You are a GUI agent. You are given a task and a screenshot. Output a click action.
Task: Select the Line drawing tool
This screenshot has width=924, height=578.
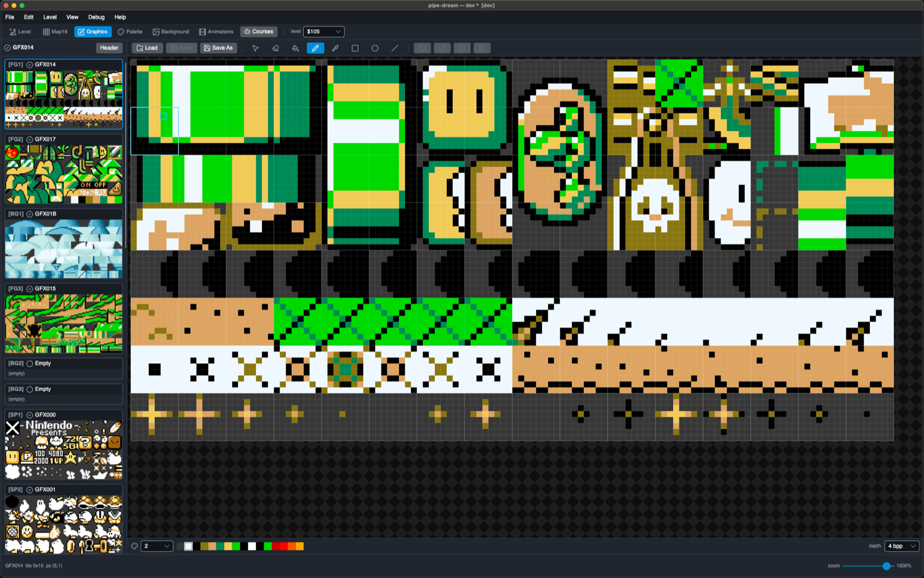[394, 48]
